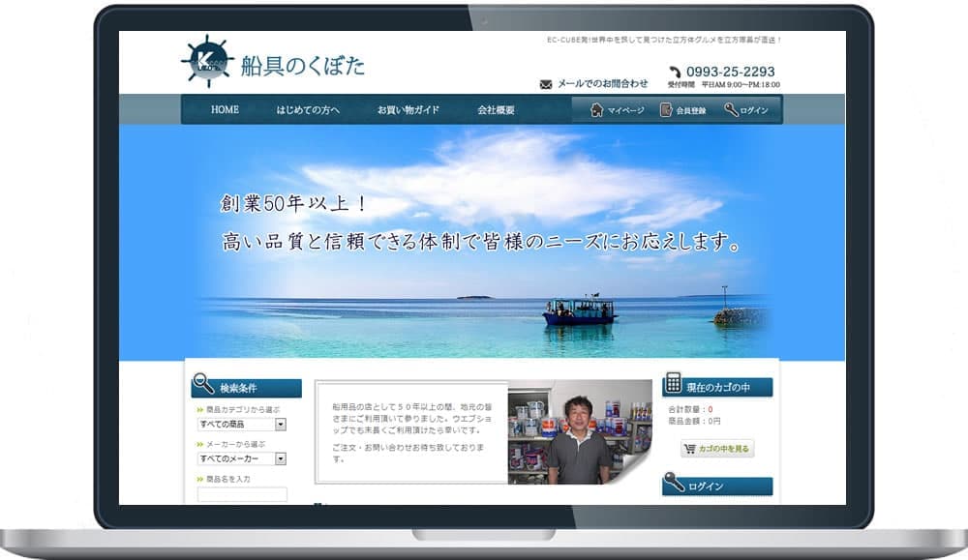Click the key icon beside ログイン in navbar
Image resolution: width=968 pixels, height=560 pixels.
[x=731, y=109]
